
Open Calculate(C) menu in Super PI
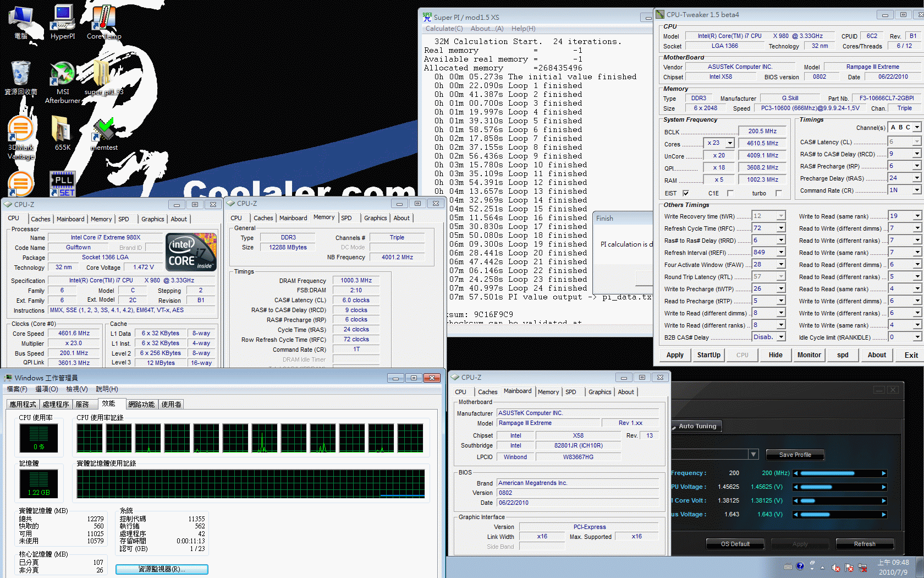tap(444, 29)
